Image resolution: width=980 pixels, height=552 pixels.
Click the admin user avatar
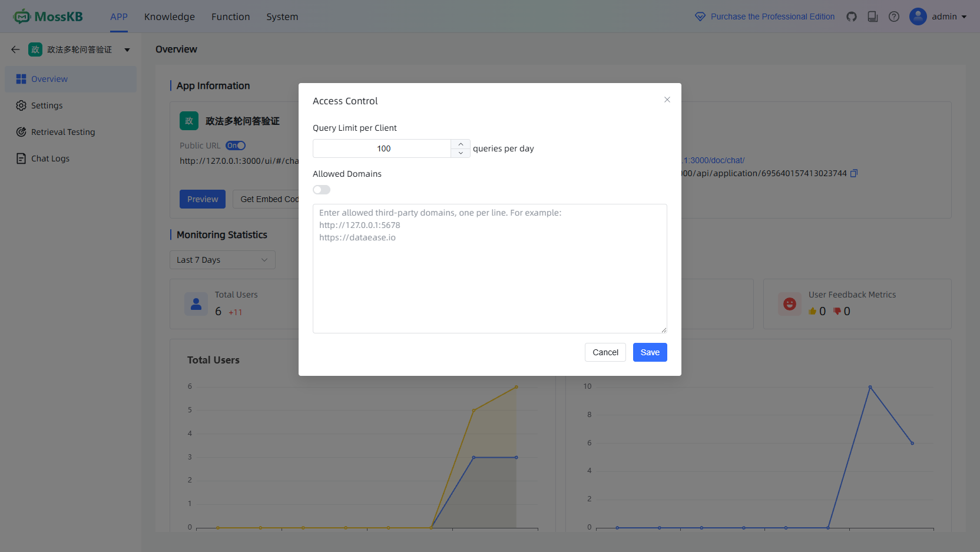tap(918, 16)
